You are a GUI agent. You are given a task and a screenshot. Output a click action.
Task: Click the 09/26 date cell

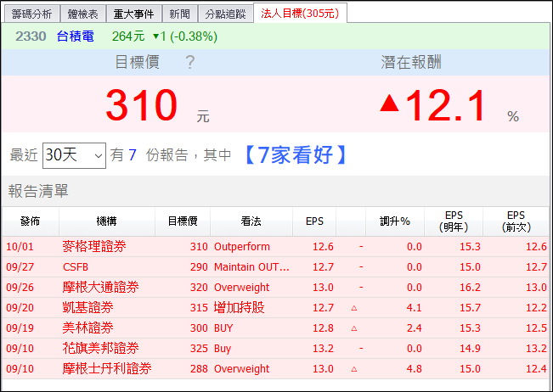[20, 288]
